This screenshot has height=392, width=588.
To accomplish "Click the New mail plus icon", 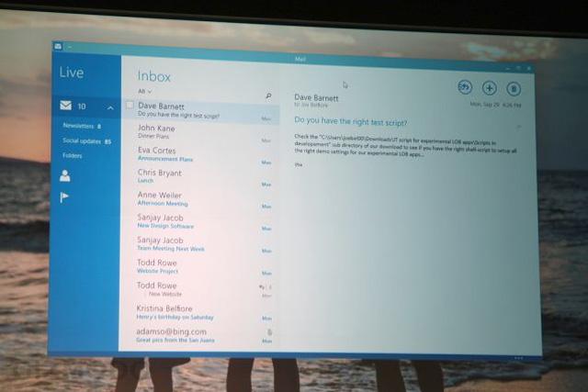I will [x=490, y=88].
